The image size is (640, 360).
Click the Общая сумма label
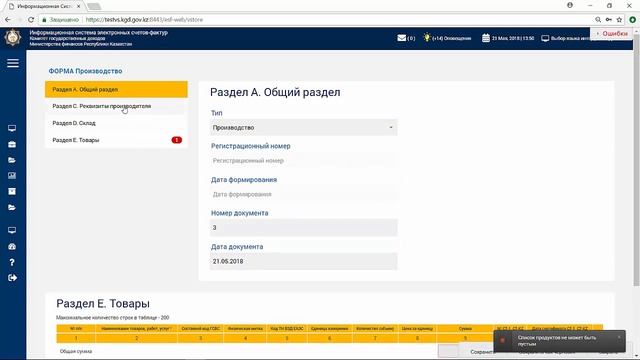tap(76, 351)
